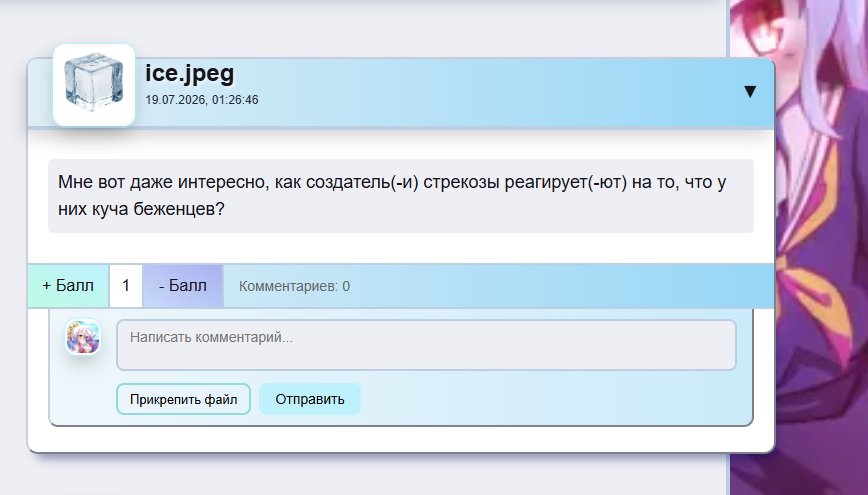Image resolution: width=868 pixels, height=495 pixels.
Task: Toggle the Комментариев: 0 comments section
Action: pyautogui.click(x=294, y=286)
